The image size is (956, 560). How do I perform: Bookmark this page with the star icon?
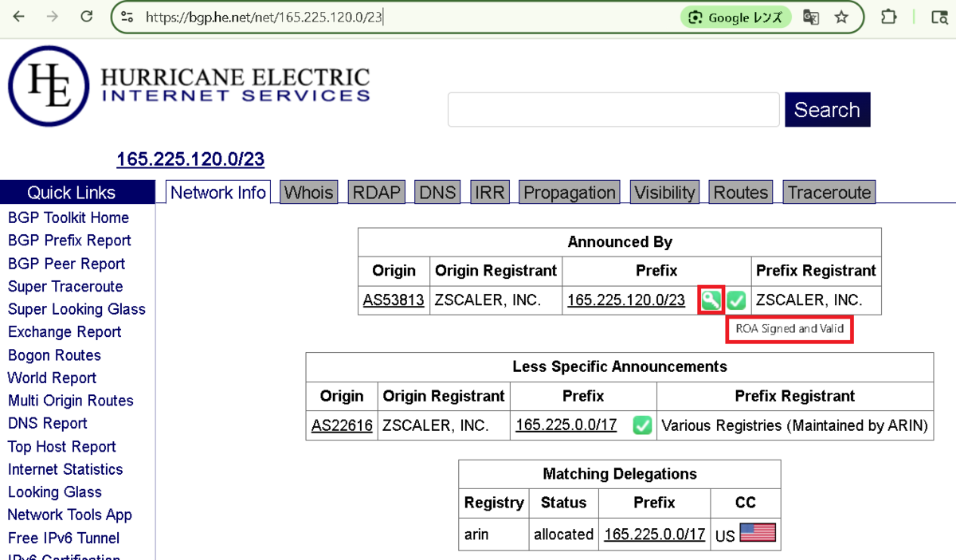[841, 18]
